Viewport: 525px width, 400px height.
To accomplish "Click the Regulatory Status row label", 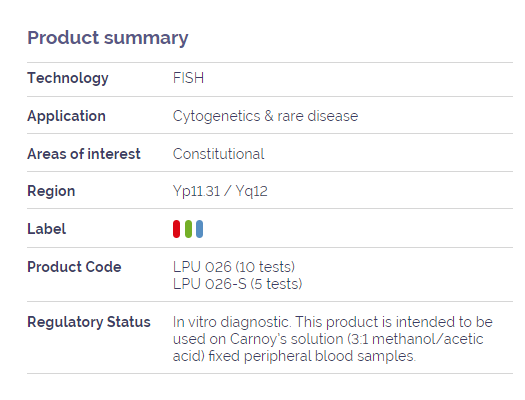I will click(89, 322).
